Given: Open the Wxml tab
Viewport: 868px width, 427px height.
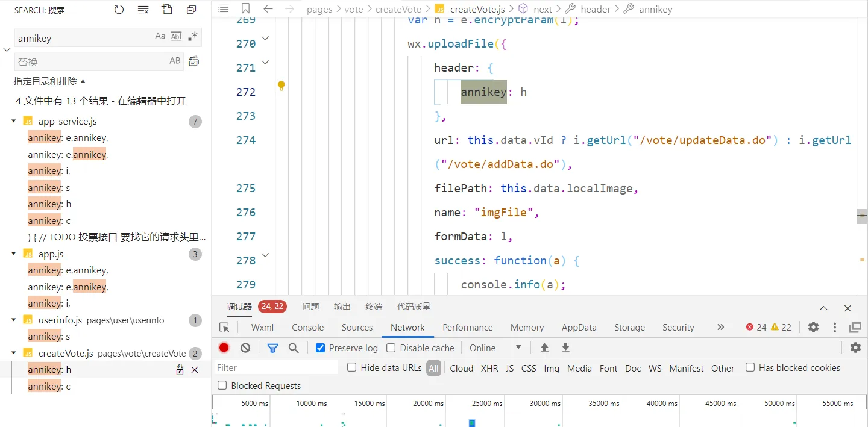Looking at the screenshot, I should point(262,328).
